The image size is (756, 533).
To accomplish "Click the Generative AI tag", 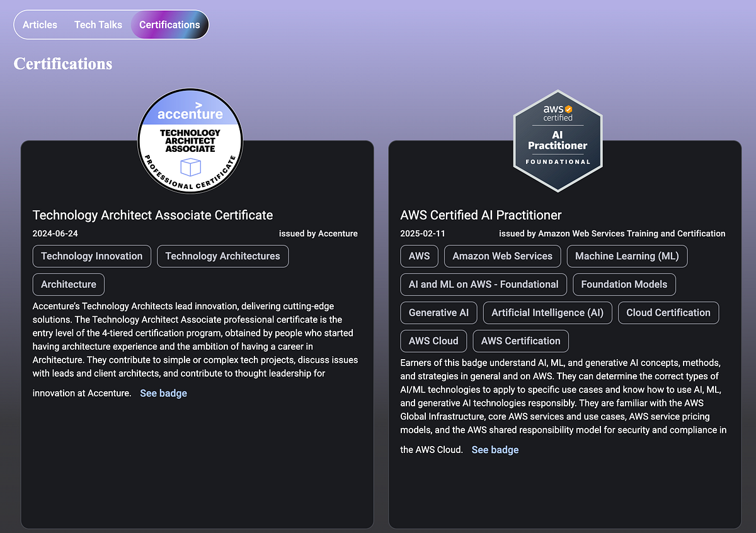I will point(438,312).
